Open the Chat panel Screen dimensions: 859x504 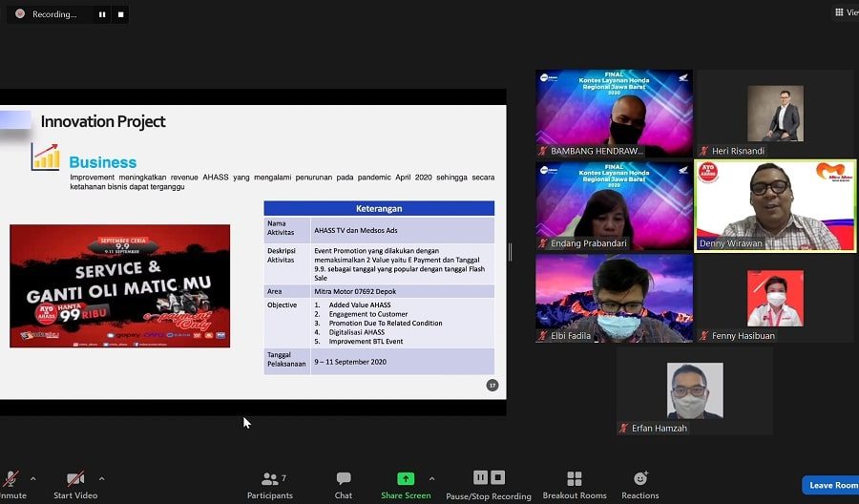pyautogui.click(x=344, y=485)
